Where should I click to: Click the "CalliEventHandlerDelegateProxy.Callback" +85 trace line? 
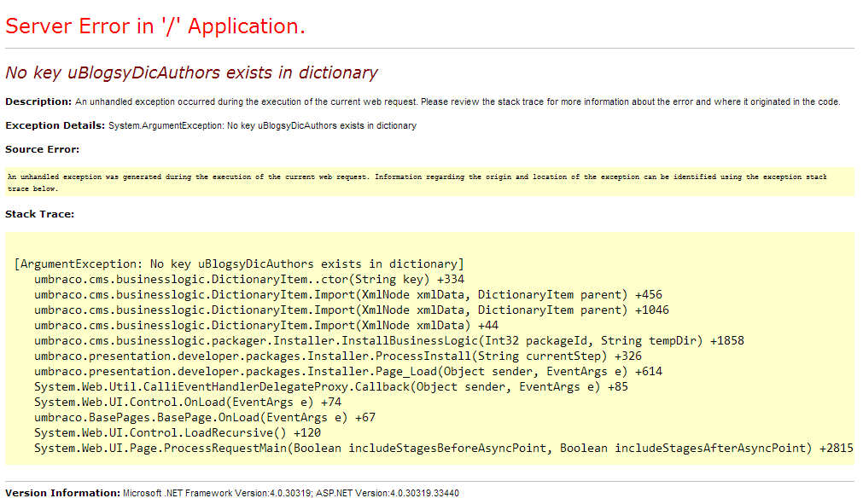point(331,387)
